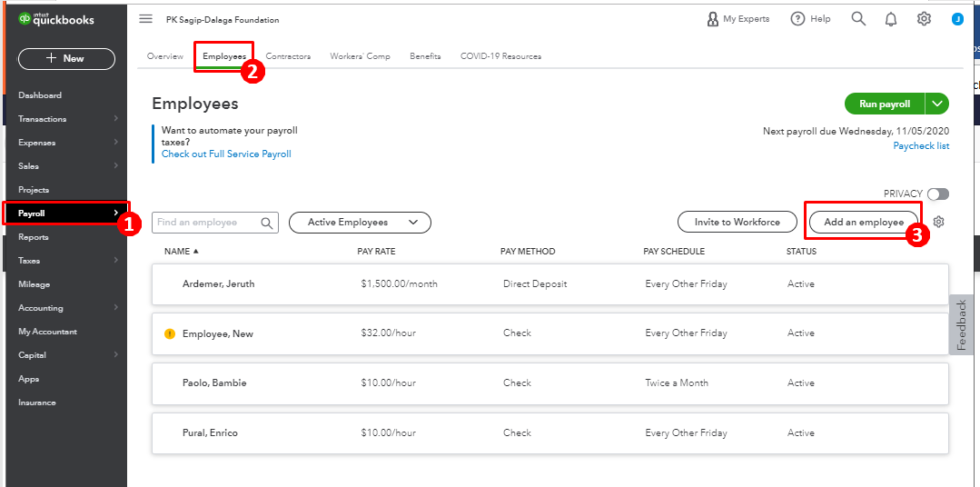
Task: Click the PAY RATE column header
Action: [376, 252]
